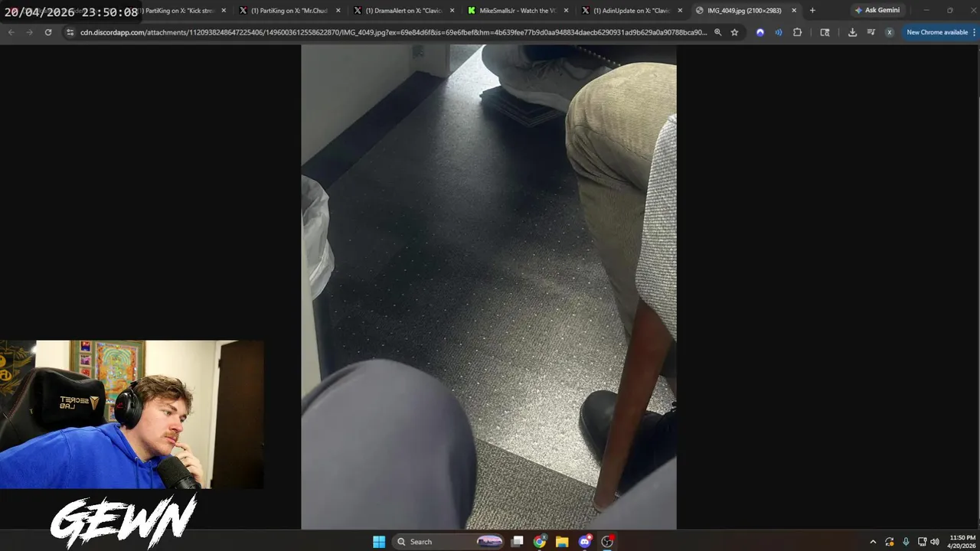
Task: Click the blue speaker extension icon
Action: (x=779, y=32)
